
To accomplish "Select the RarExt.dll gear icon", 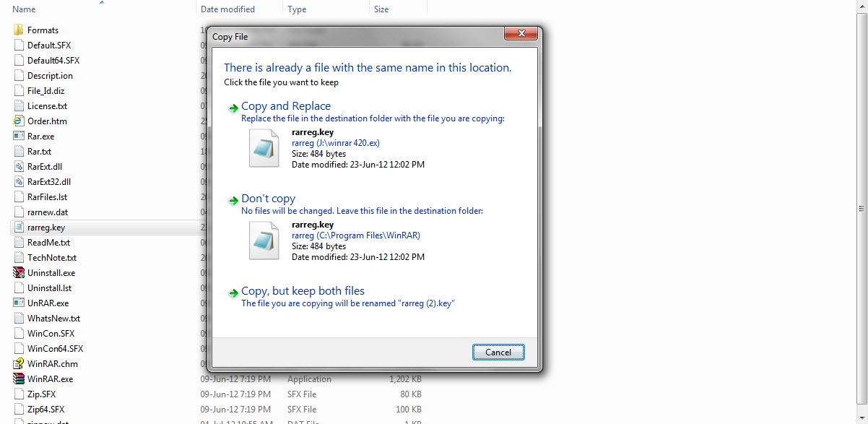I will click(19, 166).
